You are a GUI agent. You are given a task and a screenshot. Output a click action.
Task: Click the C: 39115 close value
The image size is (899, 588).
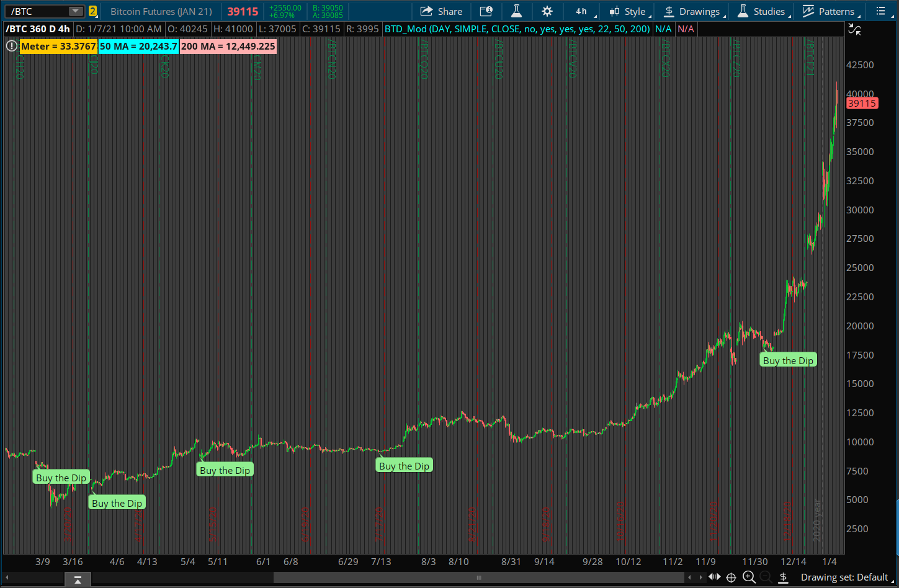[x=321, y=29]
